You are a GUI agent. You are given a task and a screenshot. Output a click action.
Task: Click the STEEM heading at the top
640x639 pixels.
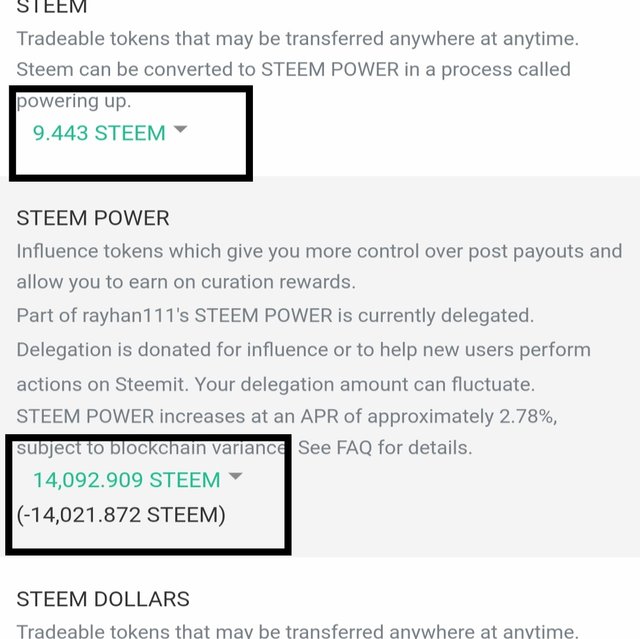52,7
